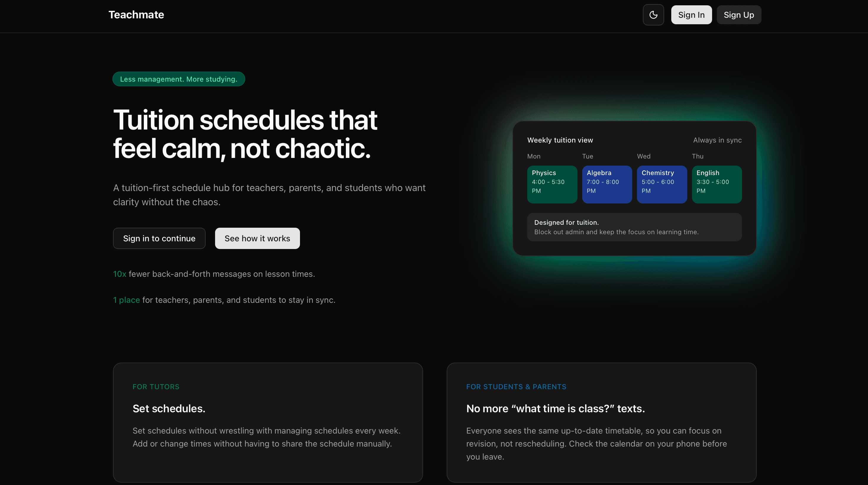This screenshot has height=485, width=868.
Task: Click the Weekly tuition view heading
Action: pyautogui.click(x=560, y=140)
